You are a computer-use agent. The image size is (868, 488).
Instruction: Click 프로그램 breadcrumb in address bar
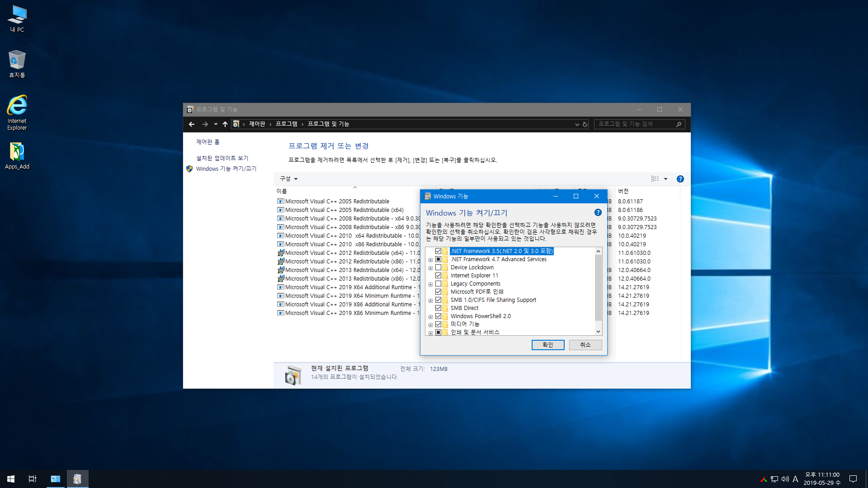pos(287,124)
